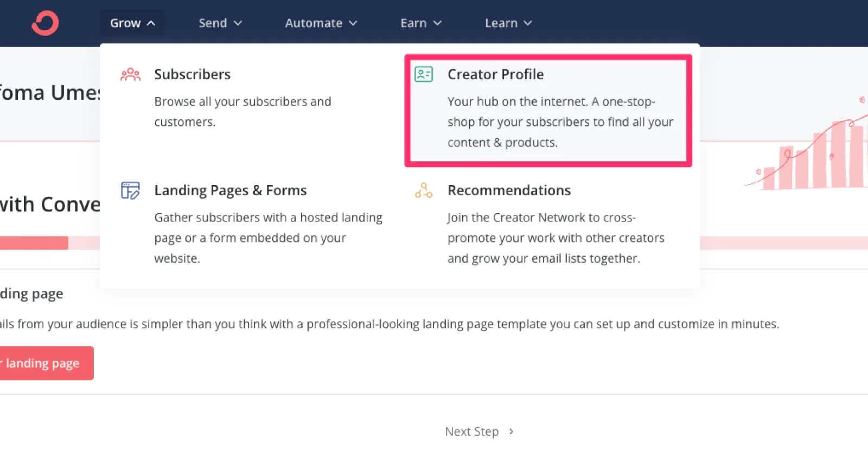The width and height of the screenshot is (868, 472).
Task: Open Creator Profile from the menu
Action: tap(495, 74)
